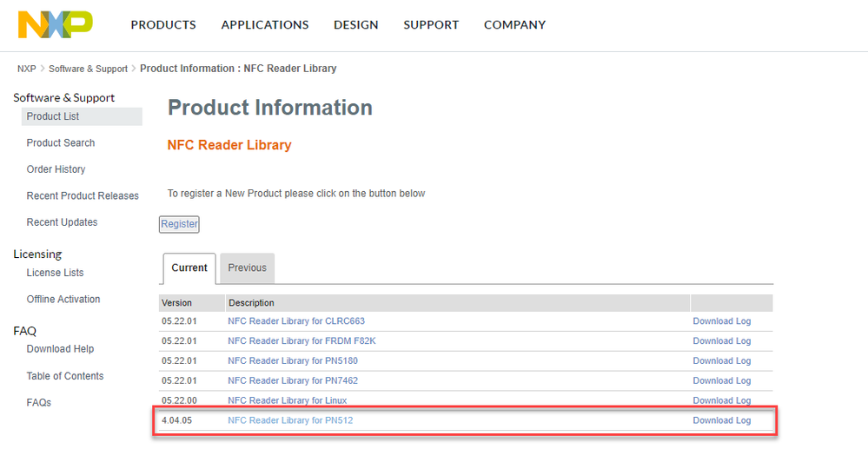
Task: Switch to the Previous tab
Action: [247, 268]
